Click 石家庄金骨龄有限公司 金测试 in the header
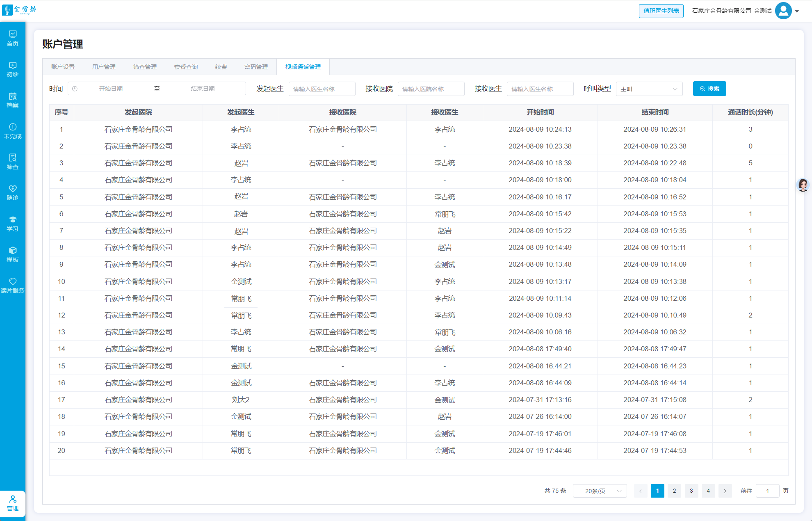This screenshot has height=521, width=812. [732, 11]
